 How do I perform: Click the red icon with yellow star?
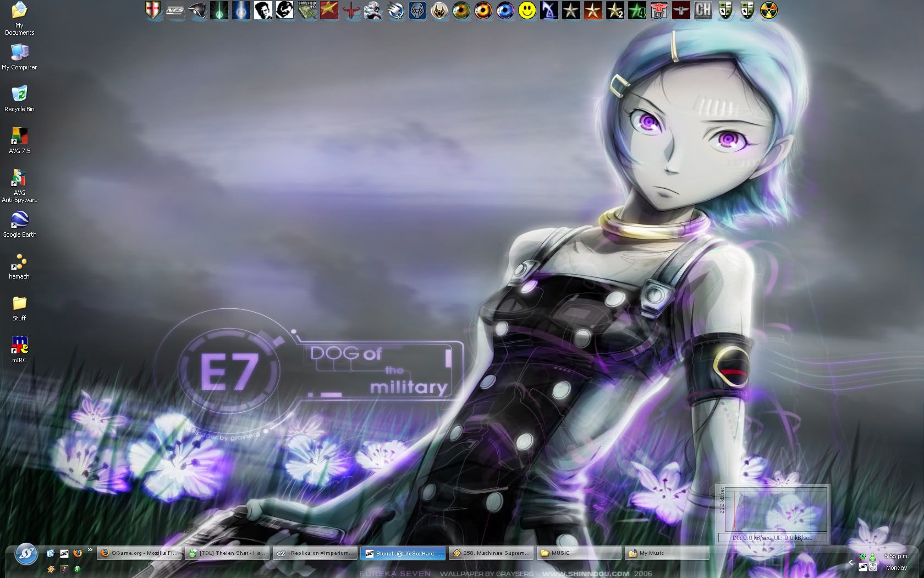coord(329,10)
